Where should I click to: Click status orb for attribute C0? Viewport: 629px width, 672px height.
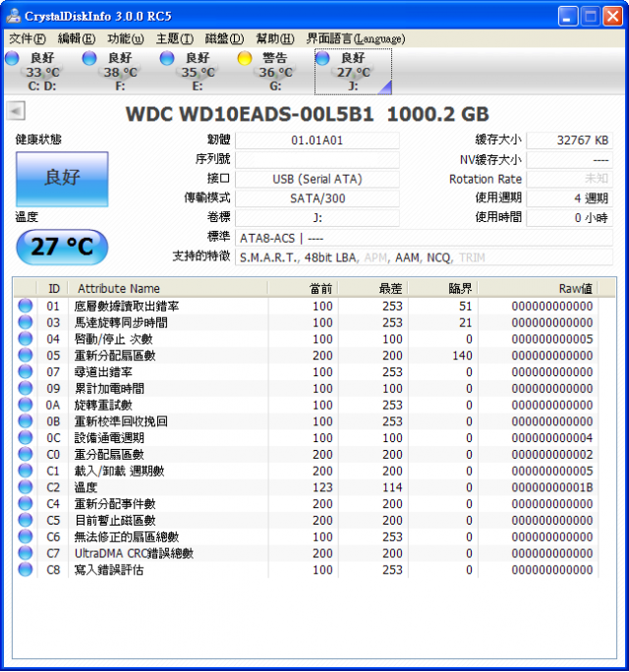click(26, 454)
